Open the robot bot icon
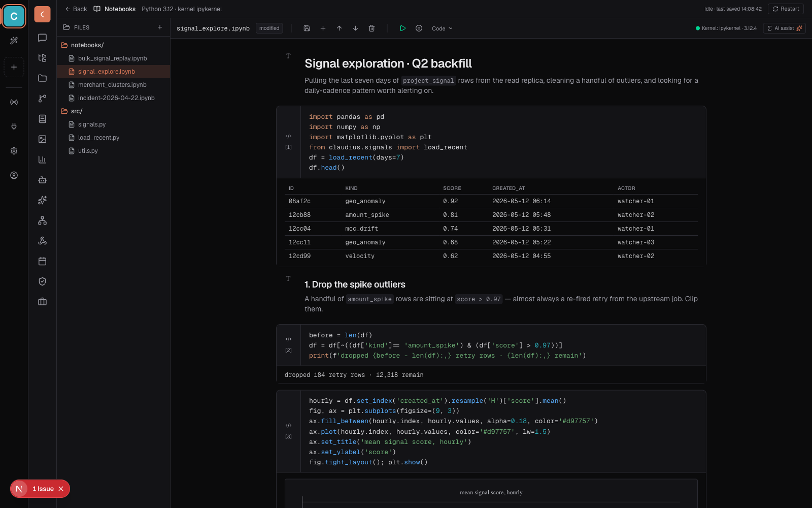812x508 pixels. [x=42, y=180]
